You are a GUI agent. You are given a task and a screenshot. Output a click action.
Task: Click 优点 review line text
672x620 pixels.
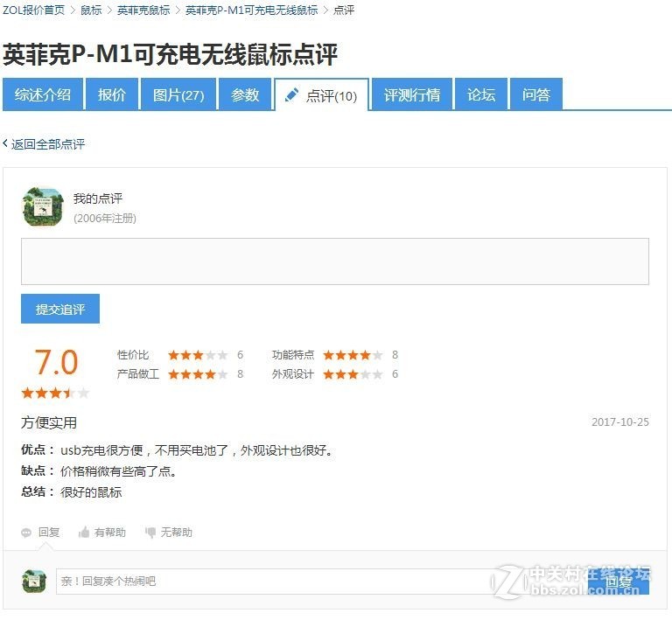[x=177, y=450]
